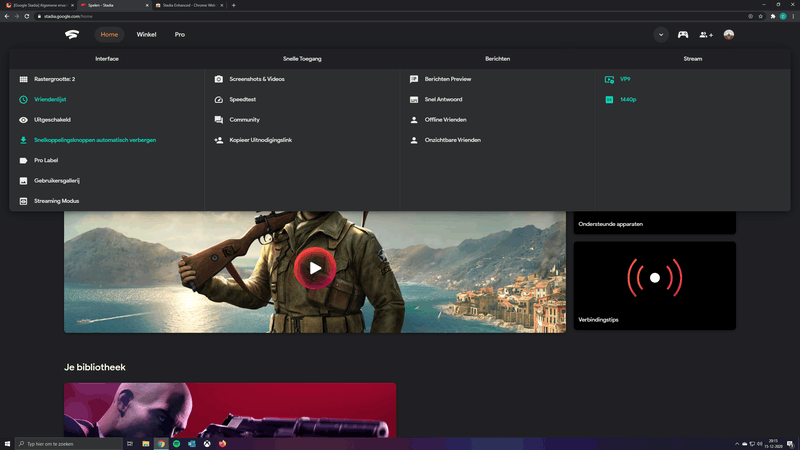The image size is (800, 450).
Task: Toggle the Vriendenlijst clock setting
Action: [50, 100]
